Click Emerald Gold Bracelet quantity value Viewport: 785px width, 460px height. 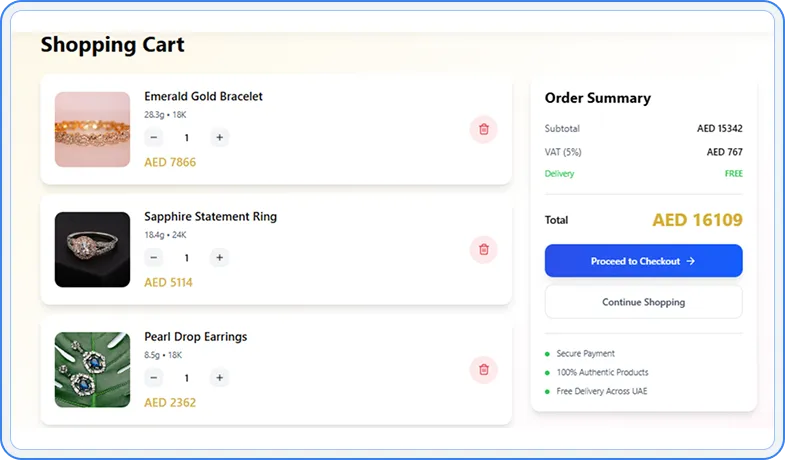click(x=187, y=138)
